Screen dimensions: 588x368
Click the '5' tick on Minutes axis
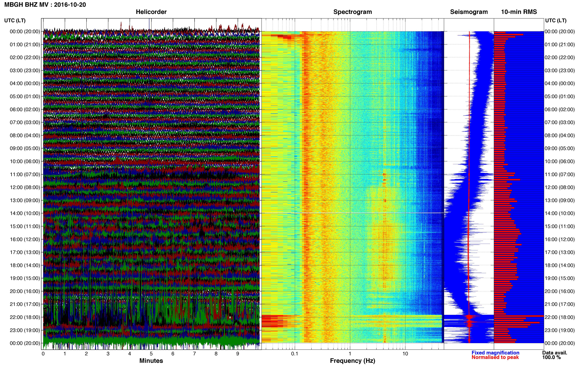tap(151, 354)
